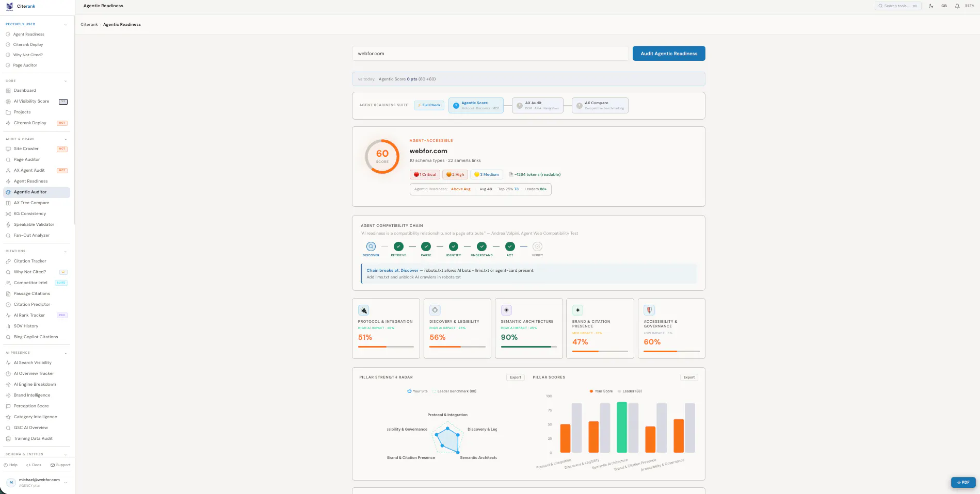Open Perception Score in the sidebar
The image size is (980, 494).
[31, 406]
